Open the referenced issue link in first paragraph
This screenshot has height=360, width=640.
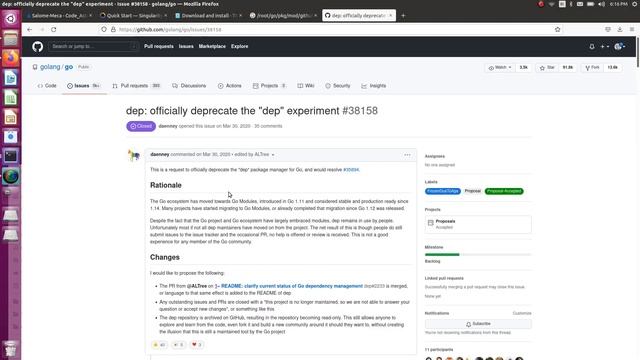(x=351, y=170)
